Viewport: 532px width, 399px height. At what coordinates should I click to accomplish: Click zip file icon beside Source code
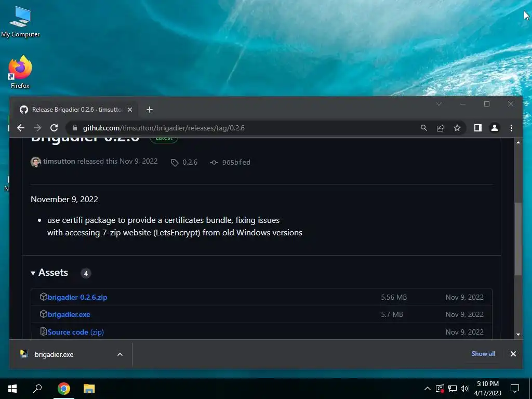[44, 331]
